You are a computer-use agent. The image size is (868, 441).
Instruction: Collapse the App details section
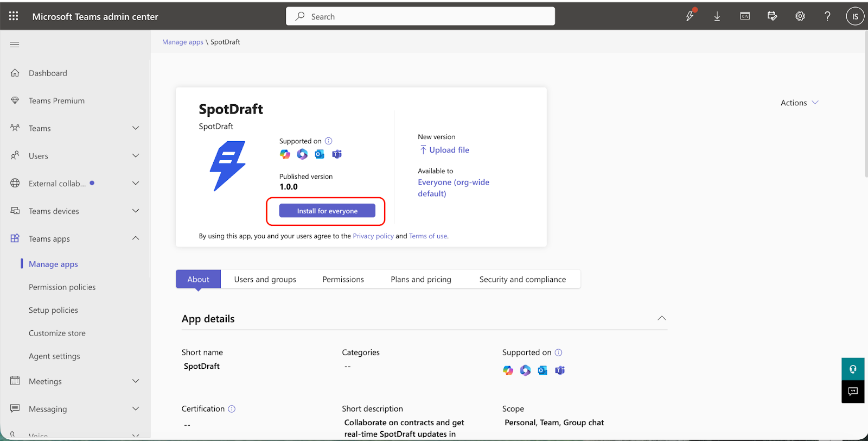[x=662, y=318]
